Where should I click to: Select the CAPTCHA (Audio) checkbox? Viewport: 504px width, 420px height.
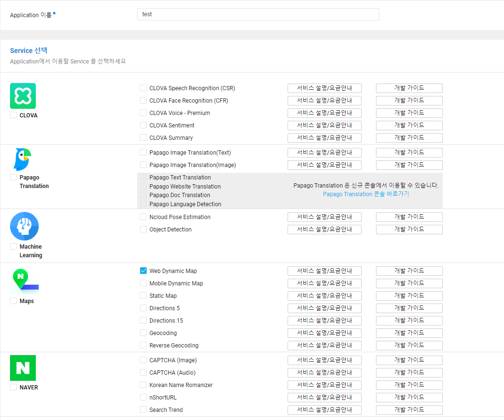[x=143, y=372]
